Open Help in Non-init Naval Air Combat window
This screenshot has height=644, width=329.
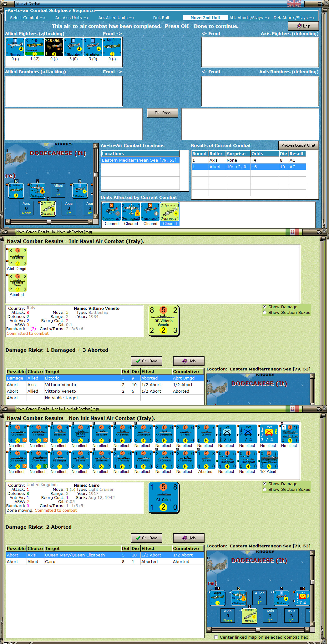point(189,538)
